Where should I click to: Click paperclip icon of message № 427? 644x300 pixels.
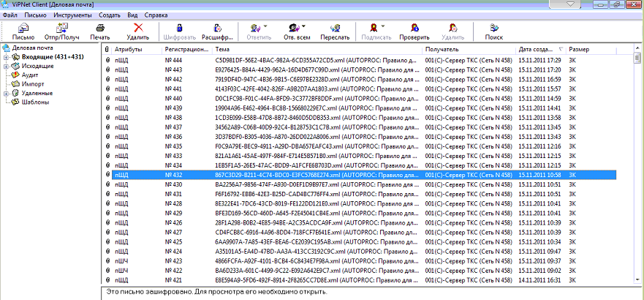click(x=107, y=232)
